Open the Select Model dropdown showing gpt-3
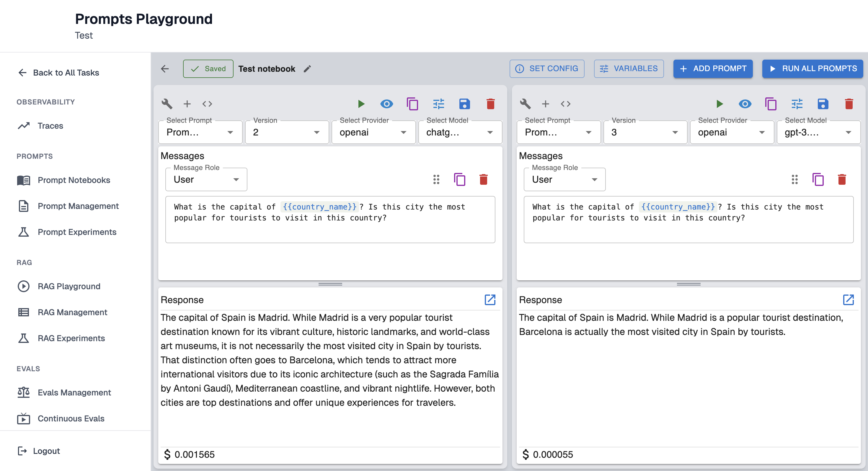The image size is (868, 471). coord(818,133)
